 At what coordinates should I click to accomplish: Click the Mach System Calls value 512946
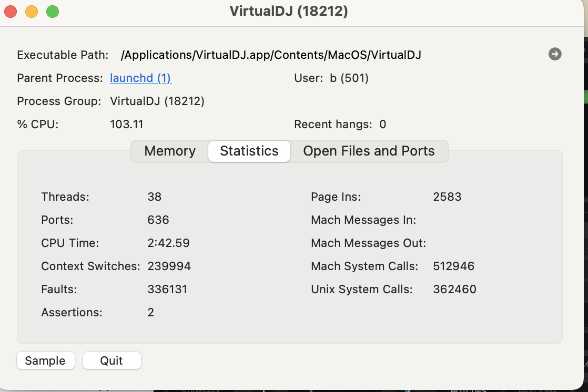tap(453, 266)
